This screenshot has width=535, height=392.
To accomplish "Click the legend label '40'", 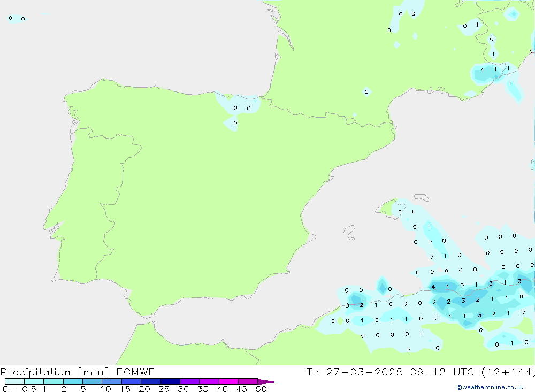I will click(x=222, y=389).
